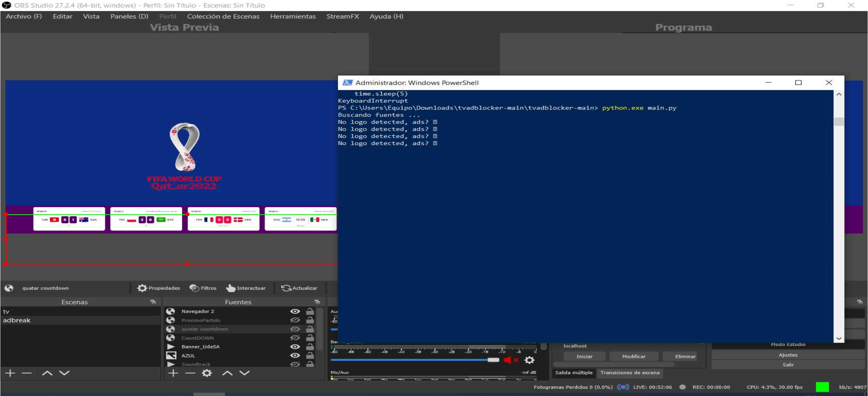Move the selected source up with the arrow icon
Image resolution: width=868 pixels, height=396 pixels.
pos(226,373)
